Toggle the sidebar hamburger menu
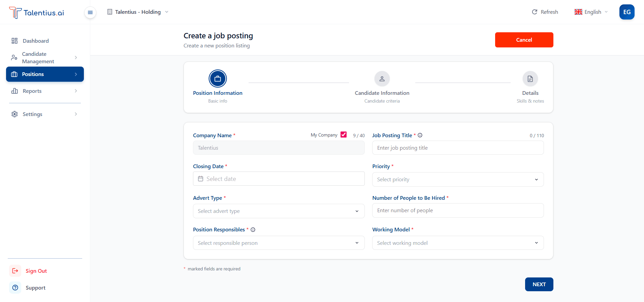The height and width of the screenshot is (302, 644). [x=90, y=12]
